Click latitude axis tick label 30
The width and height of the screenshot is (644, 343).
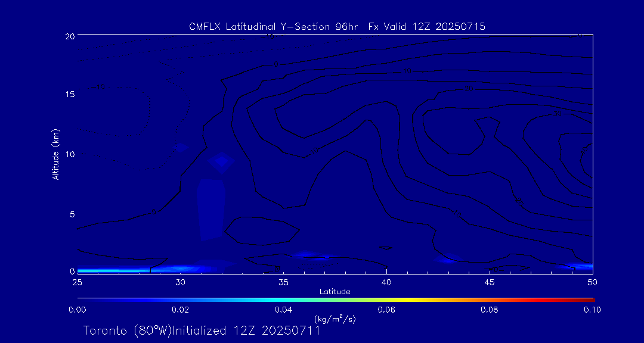pos(180,282)
